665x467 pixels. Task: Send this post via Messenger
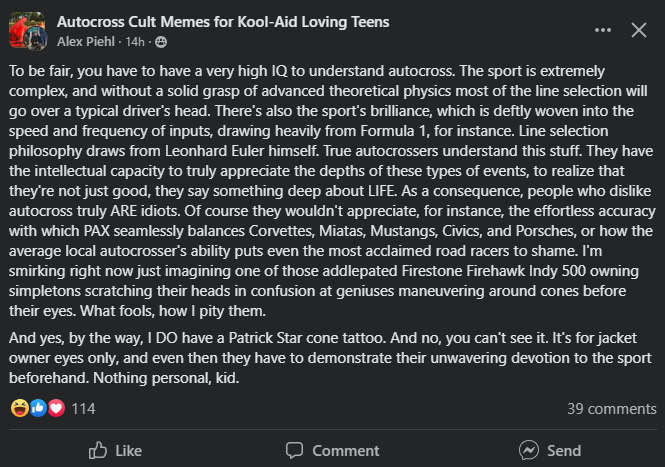tap(550, 450)
